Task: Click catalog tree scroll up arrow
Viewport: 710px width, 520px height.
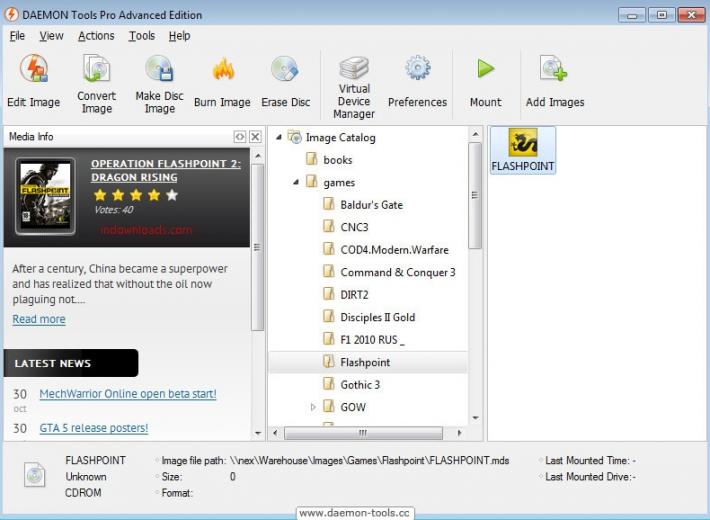Action: [x=475, y=134]
